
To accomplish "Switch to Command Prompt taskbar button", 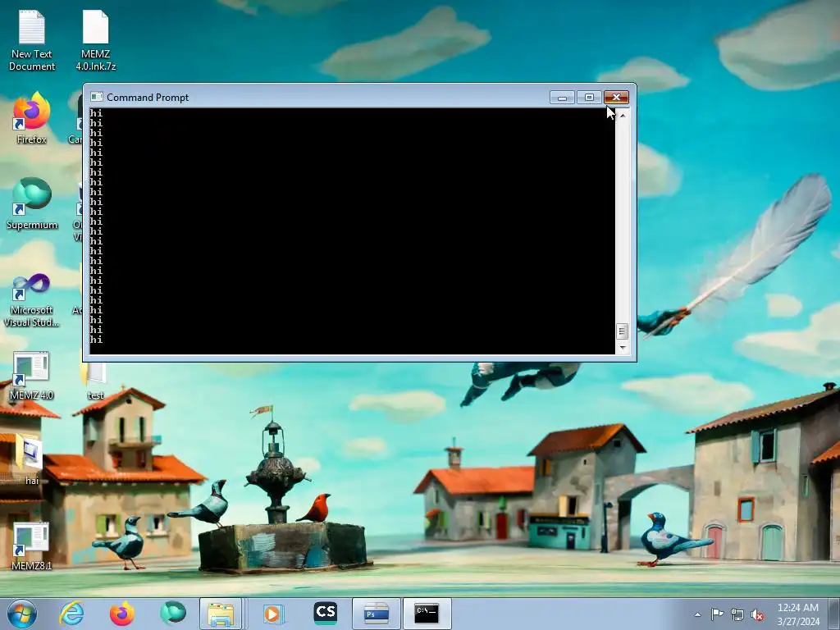I will pos(427,614).
